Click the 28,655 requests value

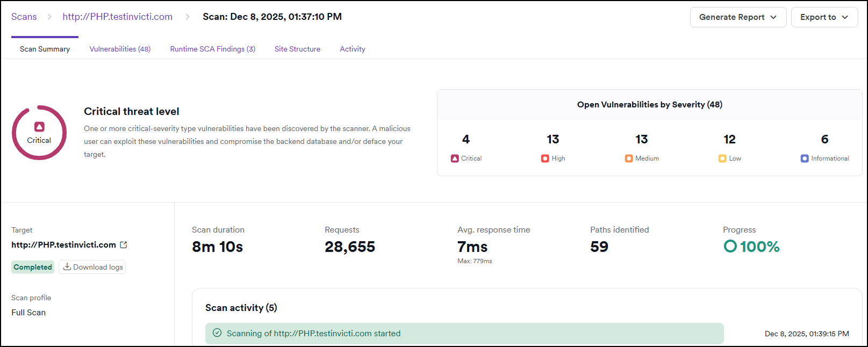pyautogui.click(x=350, y=247)
